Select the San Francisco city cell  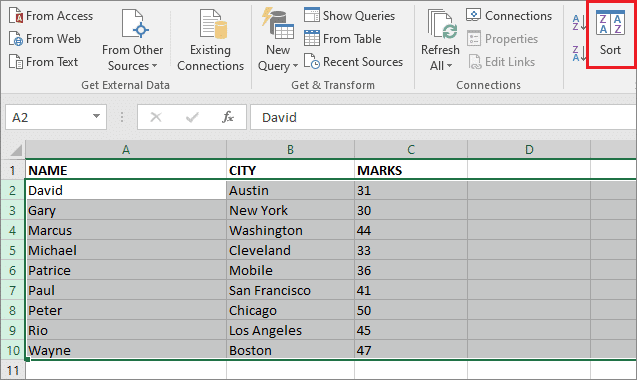coord(290,290)
